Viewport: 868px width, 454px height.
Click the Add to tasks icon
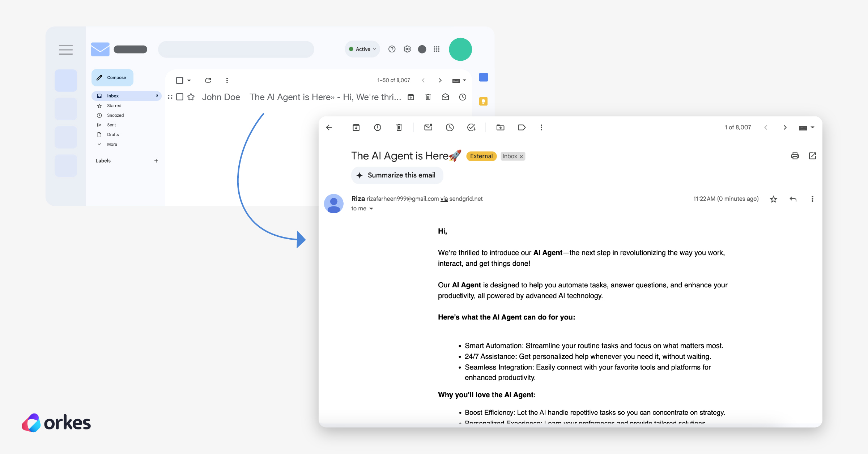tap(471, 127)
